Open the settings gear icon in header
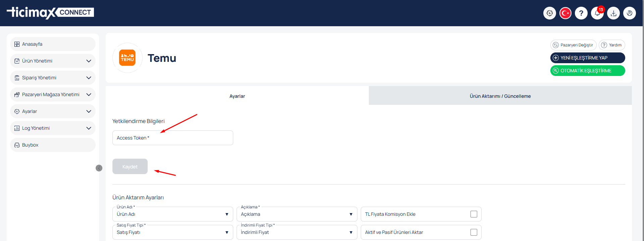Viewport: 644px width, 241px height. (549, 13)
